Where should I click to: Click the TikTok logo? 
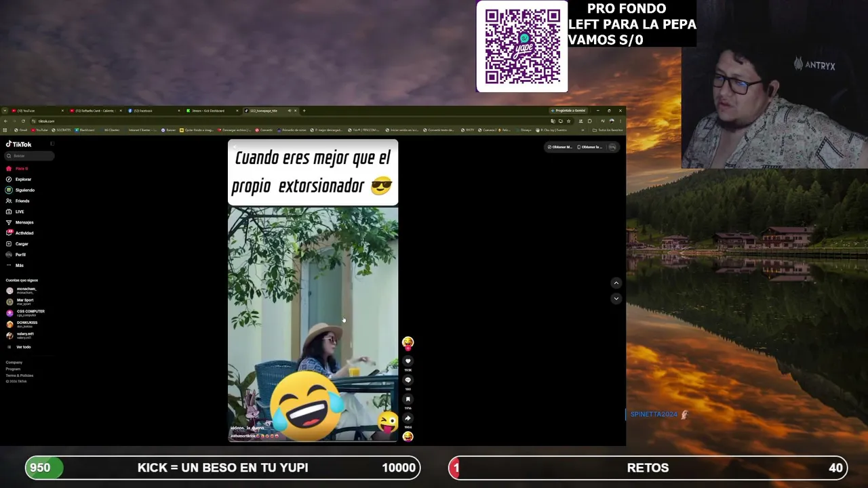click(x=19, y=144)
